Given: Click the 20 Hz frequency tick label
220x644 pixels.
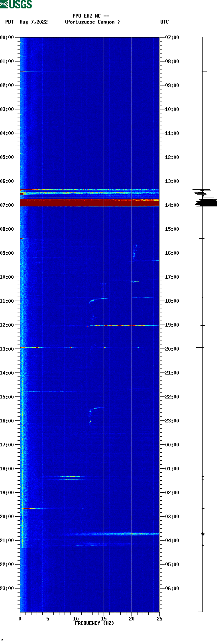Looking at the screenshot, I should click(132, 619).
